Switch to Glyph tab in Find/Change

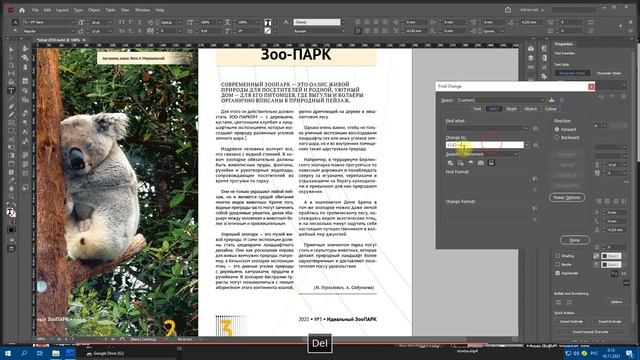511,109
